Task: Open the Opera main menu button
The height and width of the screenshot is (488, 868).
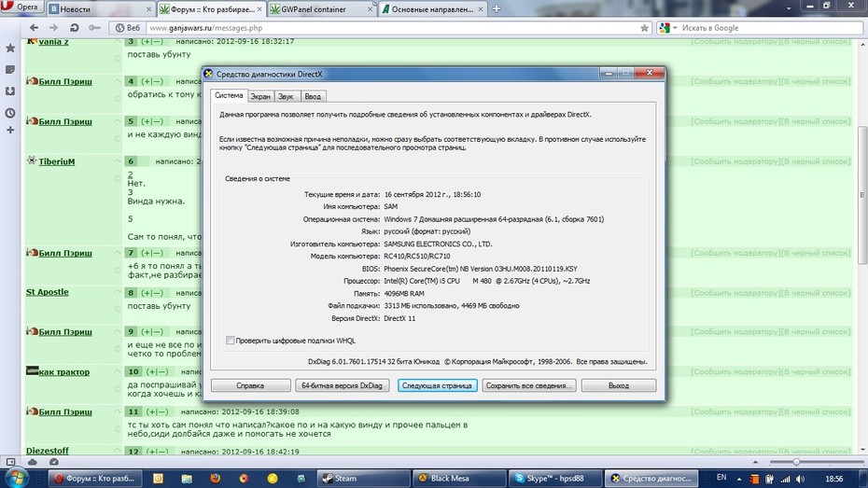Action: pyautogui.click(x=21, y=7)
